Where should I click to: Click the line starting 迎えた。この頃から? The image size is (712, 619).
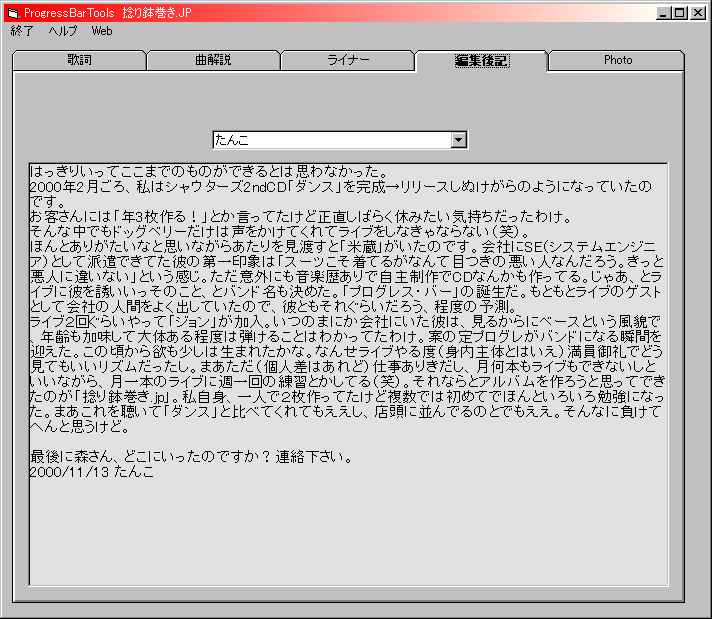tap(346, 352)
